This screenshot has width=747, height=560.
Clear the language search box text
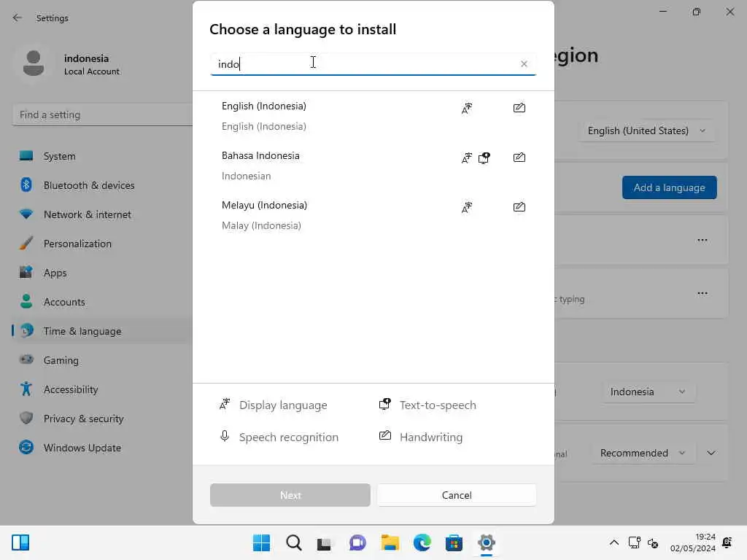[524, 64]
